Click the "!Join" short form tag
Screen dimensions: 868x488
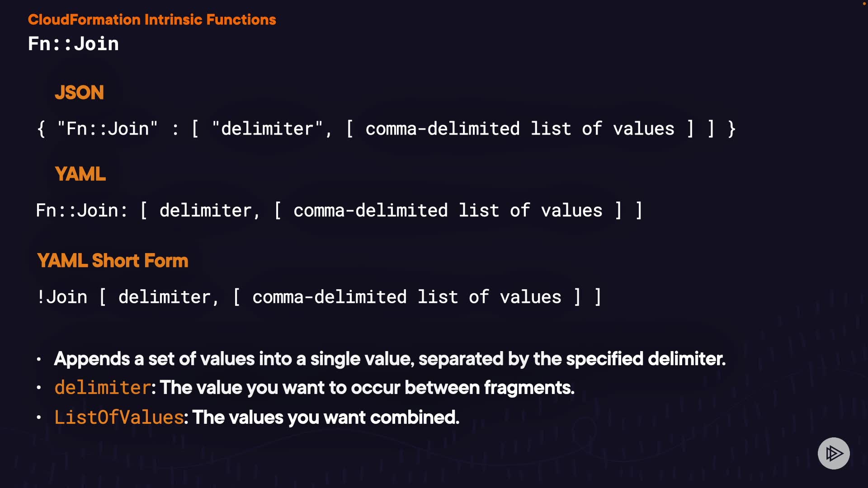[x=62, y=297]
